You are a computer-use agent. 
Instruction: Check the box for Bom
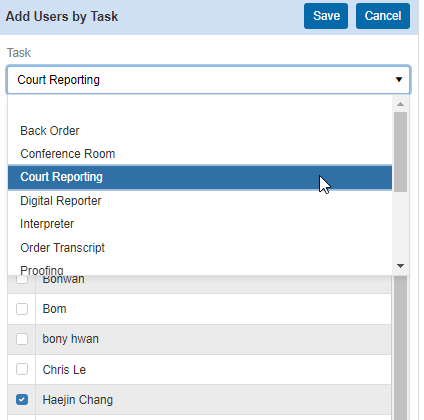point(22,309)
